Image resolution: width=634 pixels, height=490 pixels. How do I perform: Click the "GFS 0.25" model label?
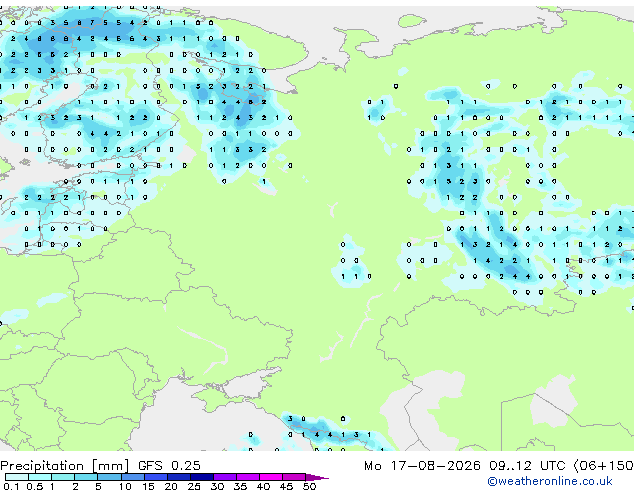tap(169, 466)
